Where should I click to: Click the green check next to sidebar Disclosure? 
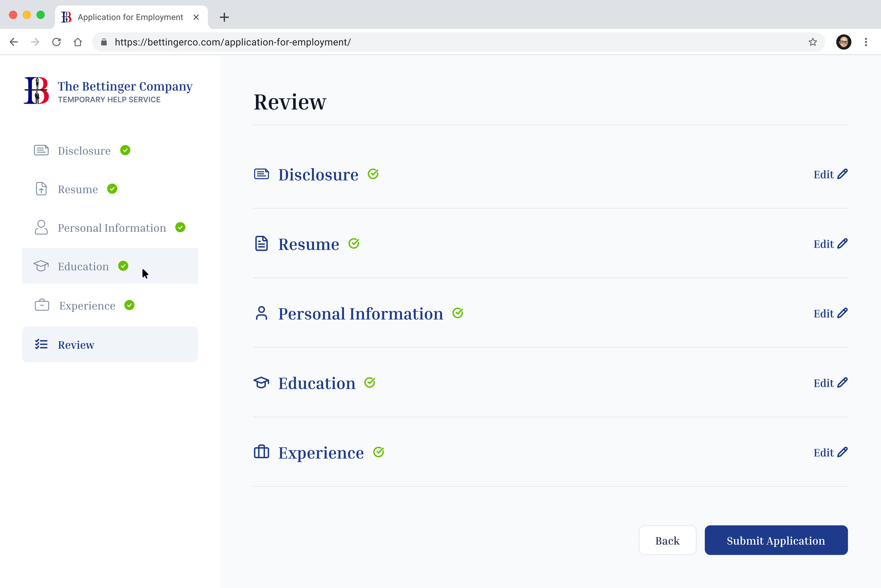pyautogui.click(x=125, y=151)
